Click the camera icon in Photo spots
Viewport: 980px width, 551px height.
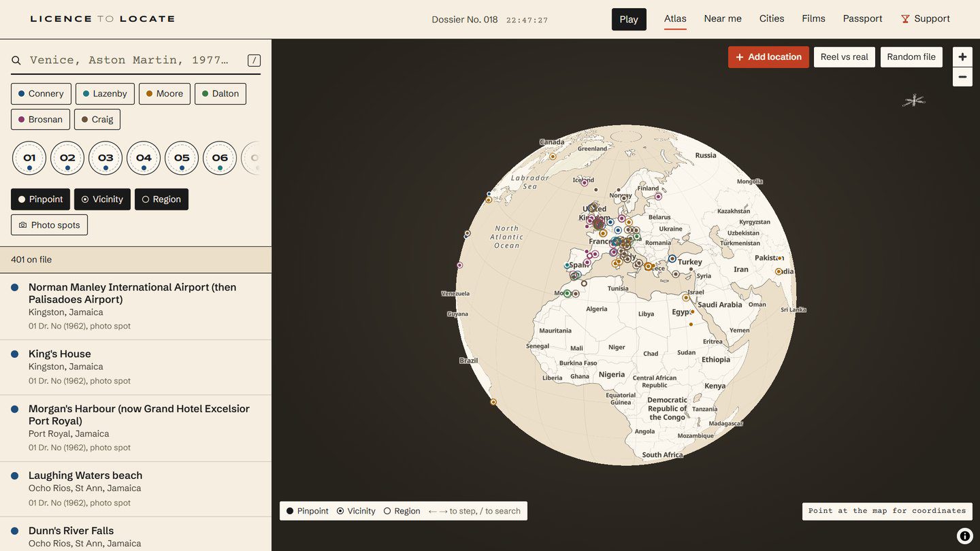[x=22, y=225]
